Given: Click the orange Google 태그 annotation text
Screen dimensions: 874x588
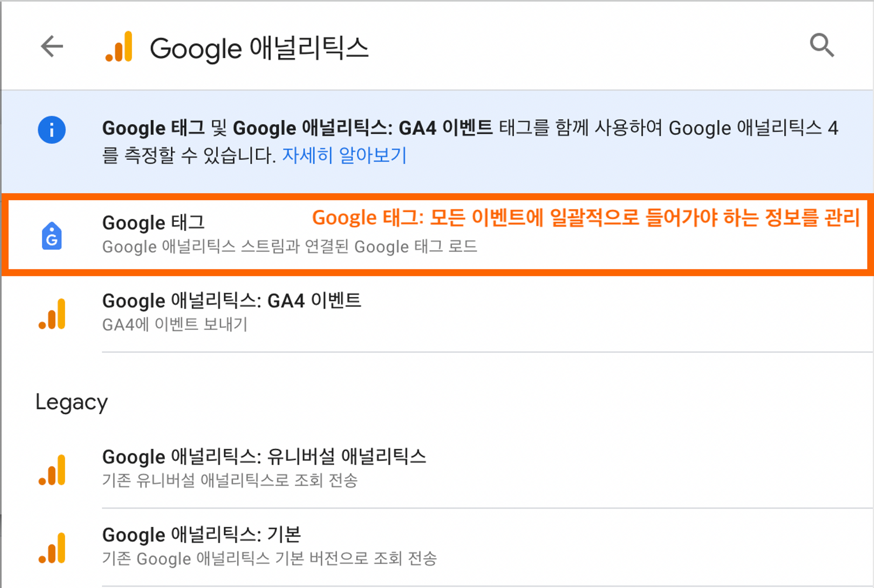Looking at the screenshot, I should (586, 218).
